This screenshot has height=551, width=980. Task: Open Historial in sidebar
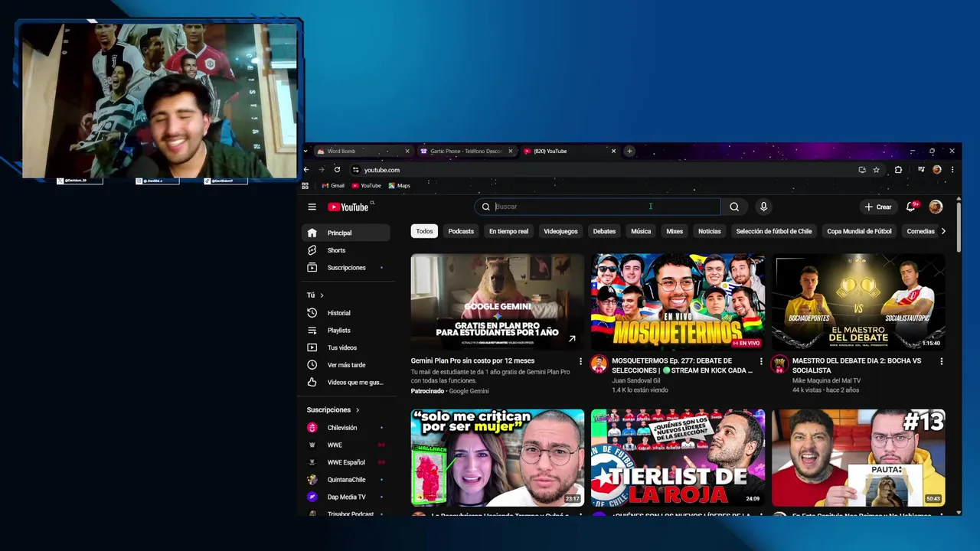pos(346,313)
